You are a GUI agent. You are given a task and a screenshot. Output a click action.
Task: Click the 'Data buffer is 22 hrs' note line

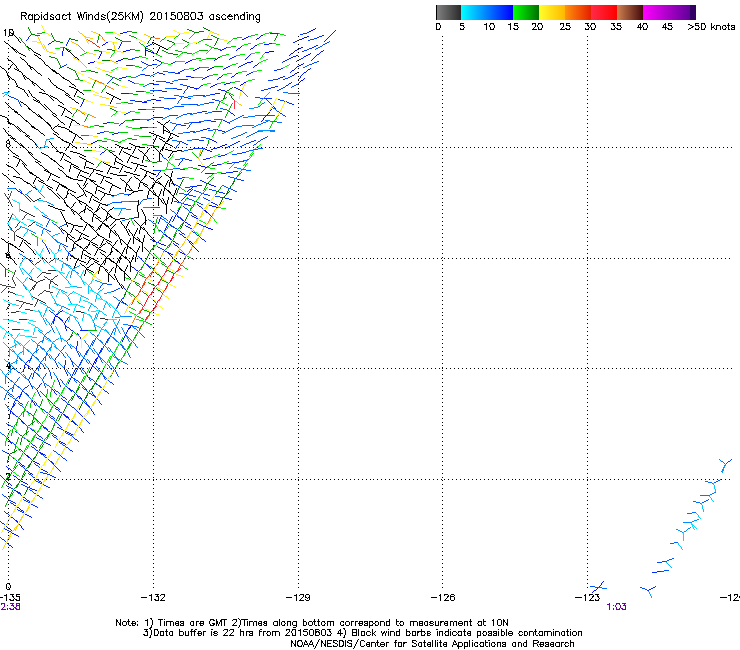pos(362,633)
